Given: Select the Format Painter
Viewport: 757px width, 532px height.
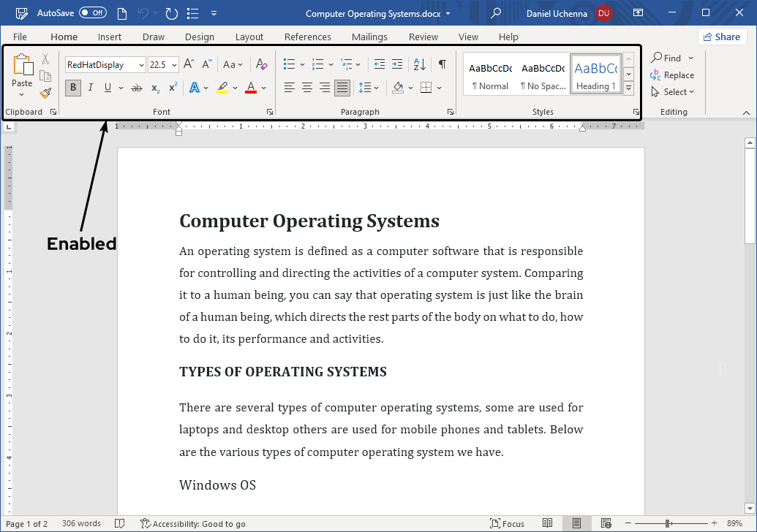Looking at the screenshot, I should click(x=45, y=93).
